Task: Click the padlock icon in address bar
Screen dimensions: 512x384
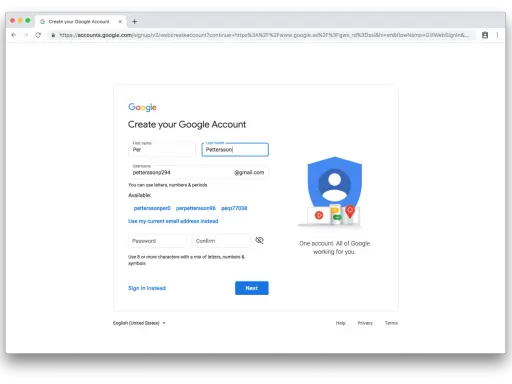Action: tap(53, 35)
